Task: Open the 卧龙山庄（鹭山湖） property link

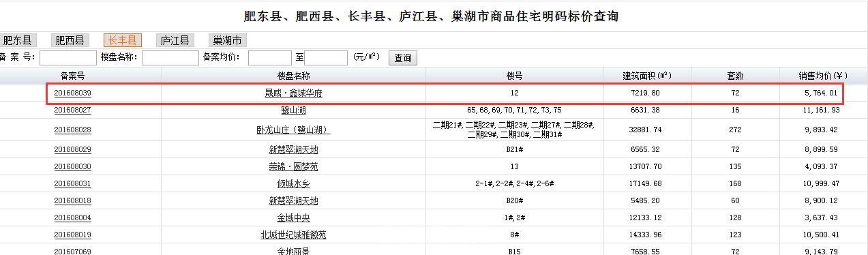Action: tap(293, 130)
